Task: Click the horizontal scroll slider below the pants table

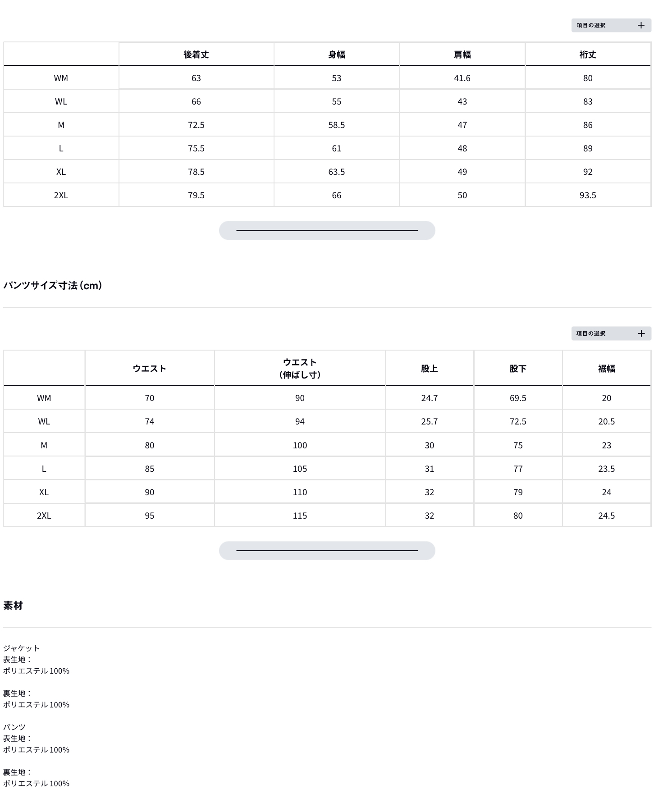Action: [x=327, y=550]
